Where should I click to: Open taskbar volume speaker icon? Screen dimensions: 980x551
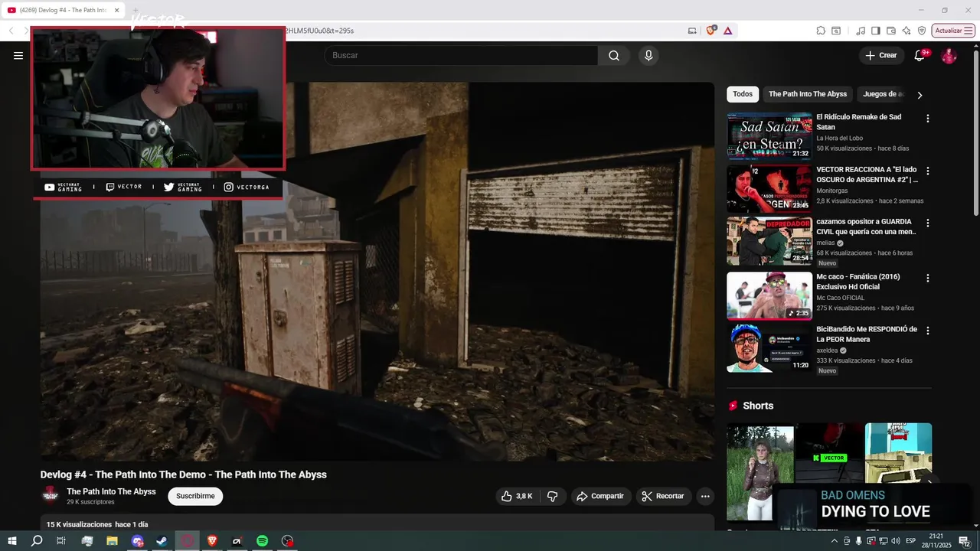[x=896, y=541]
